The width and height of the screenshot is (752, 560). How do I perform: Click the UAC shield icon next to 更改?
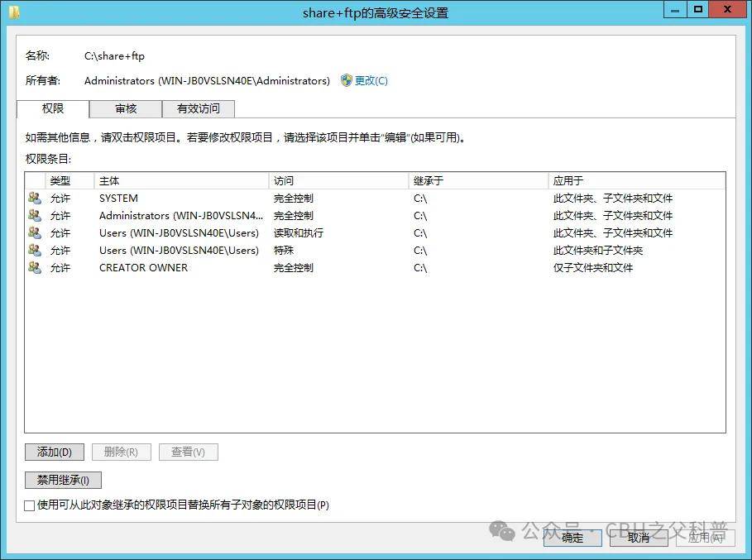[347, 80]
